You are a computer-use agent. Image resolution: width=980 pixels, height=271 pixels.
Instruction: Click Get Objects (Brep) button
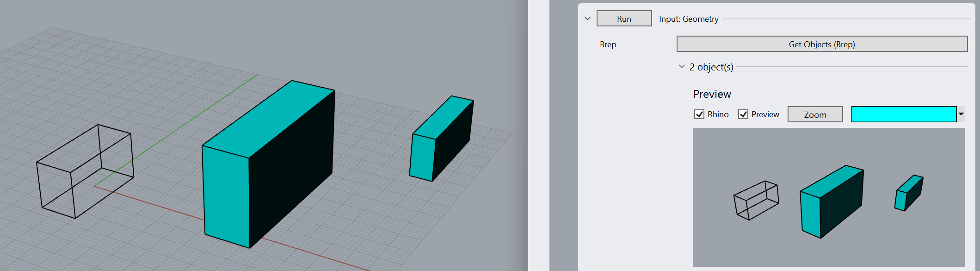pyautogui.click(x=822, y=44)
